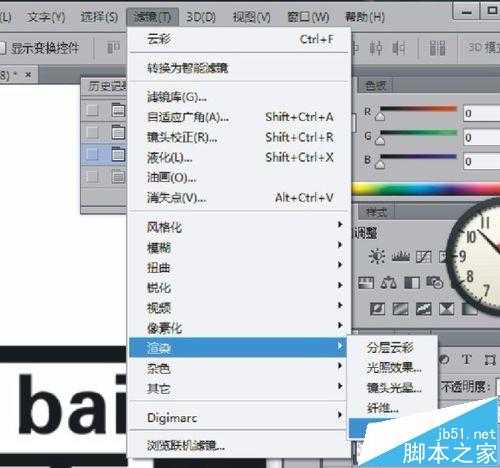Add a Threshold adjustment icon
The image size is (500, 468).
423,309
